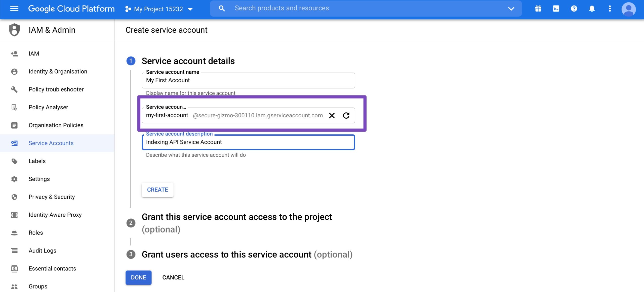The height and width of the screenshot is (292, 644).
Task: Click the CANCEL button
Action: [173, 277]
